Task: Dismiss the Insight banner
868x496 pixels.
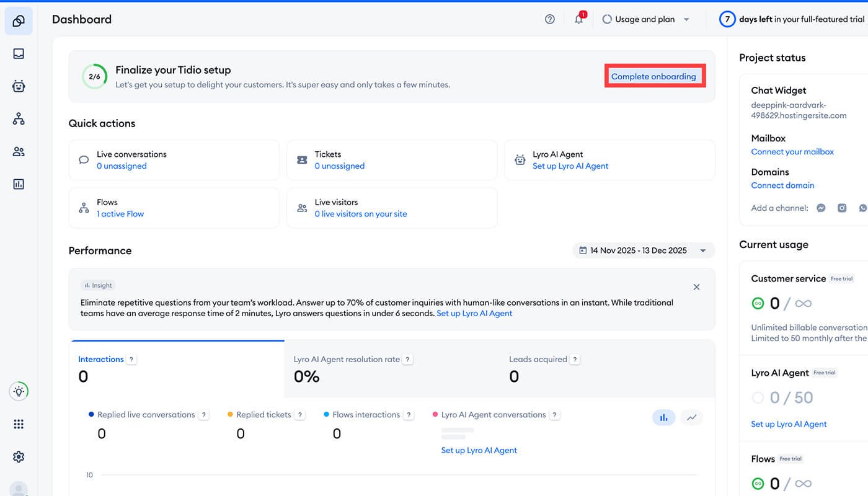Action: [696, 287]
